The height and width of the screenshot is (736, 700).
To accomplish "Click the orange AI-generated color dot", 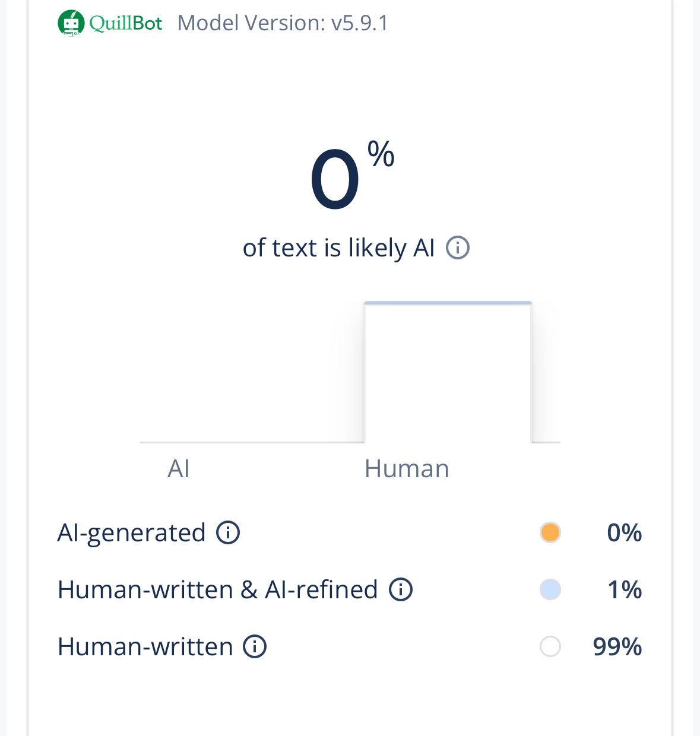I will [550, 532].
